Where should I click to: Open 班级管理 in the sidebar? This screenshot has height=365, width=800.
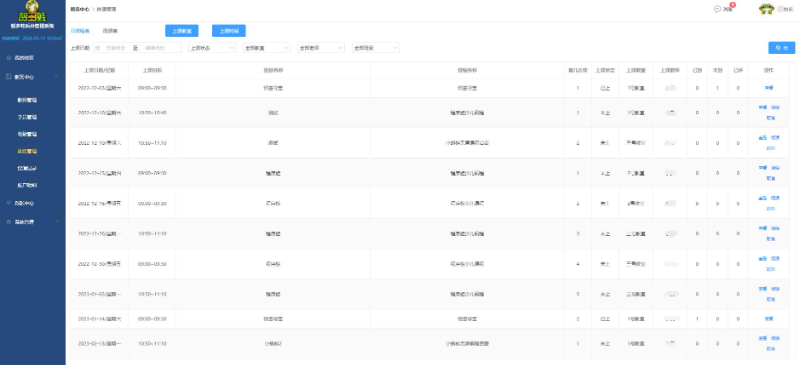(27, 134)
